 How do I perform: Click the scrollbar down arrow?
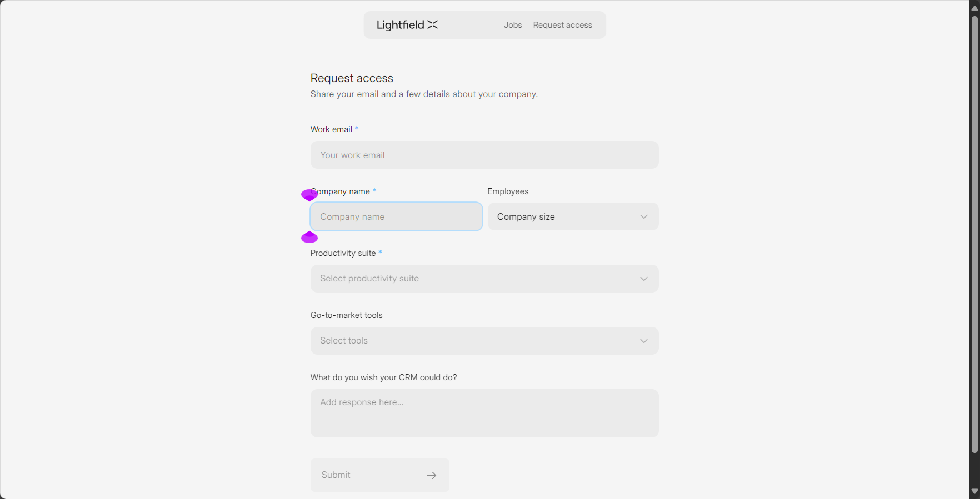[974, 491]
